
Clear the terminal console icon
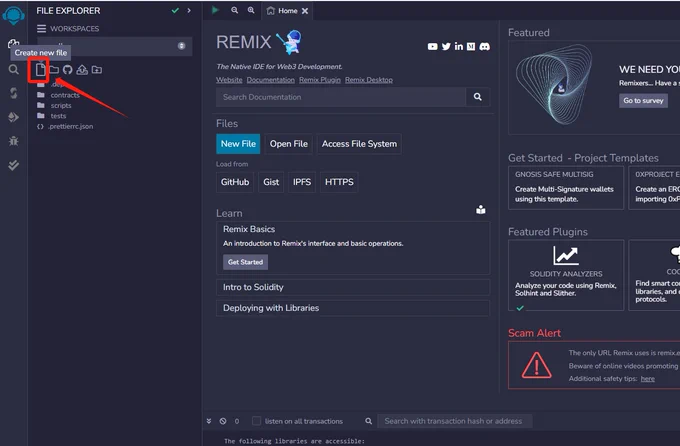coord(223,421)
